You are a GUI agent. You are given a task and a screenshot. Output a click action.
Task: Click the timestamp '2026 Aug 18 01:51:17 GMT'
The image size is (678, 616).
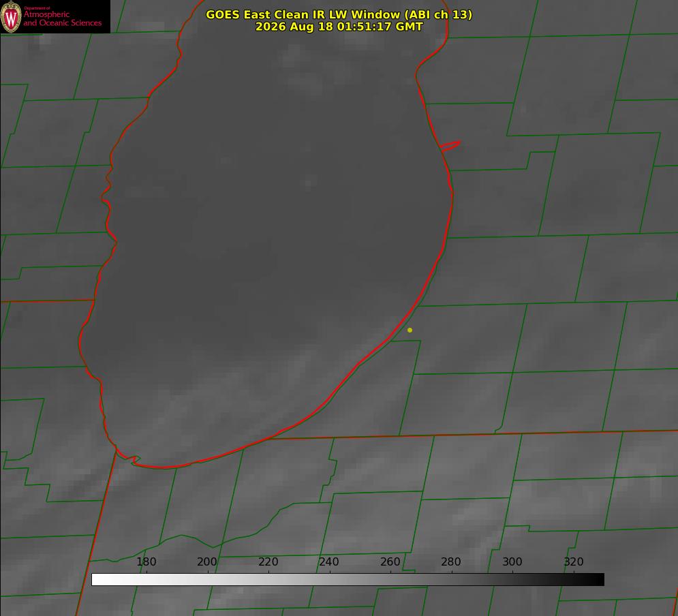pyautogui.click(x=339, y=27)
